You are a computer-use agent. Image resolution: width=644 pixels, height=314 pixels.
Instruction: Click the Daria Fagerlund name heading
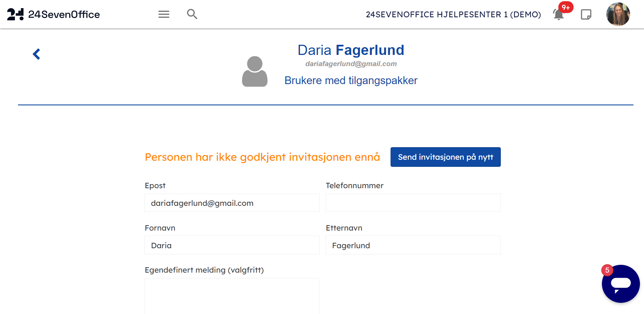click(351, 50)
